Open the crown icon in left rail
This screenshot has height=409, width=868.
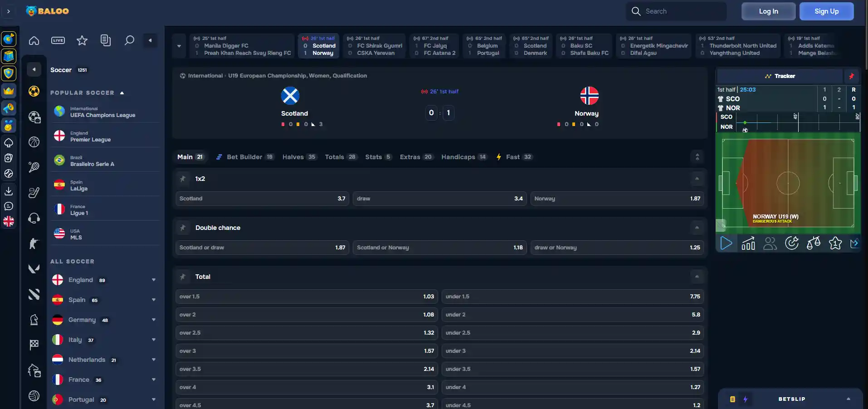9,91
